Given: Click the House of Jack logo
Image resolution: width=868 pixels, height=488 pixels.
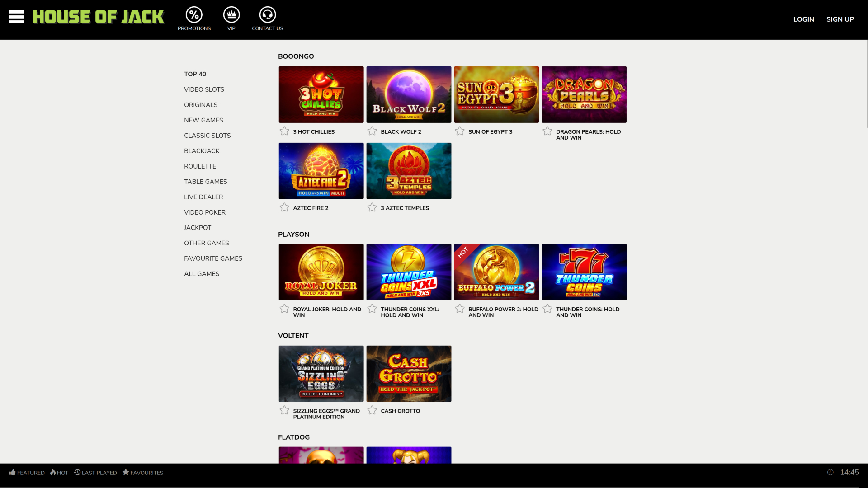Looking at the screenshot, I should click(x=99, y=17).
